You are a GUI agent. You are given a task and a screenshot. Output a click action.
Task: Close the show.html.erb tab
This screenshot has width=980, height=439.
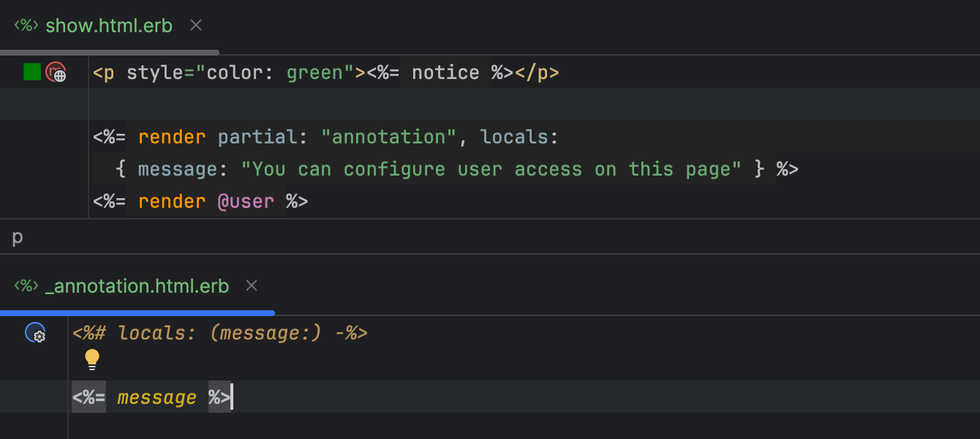coord(196,26)
